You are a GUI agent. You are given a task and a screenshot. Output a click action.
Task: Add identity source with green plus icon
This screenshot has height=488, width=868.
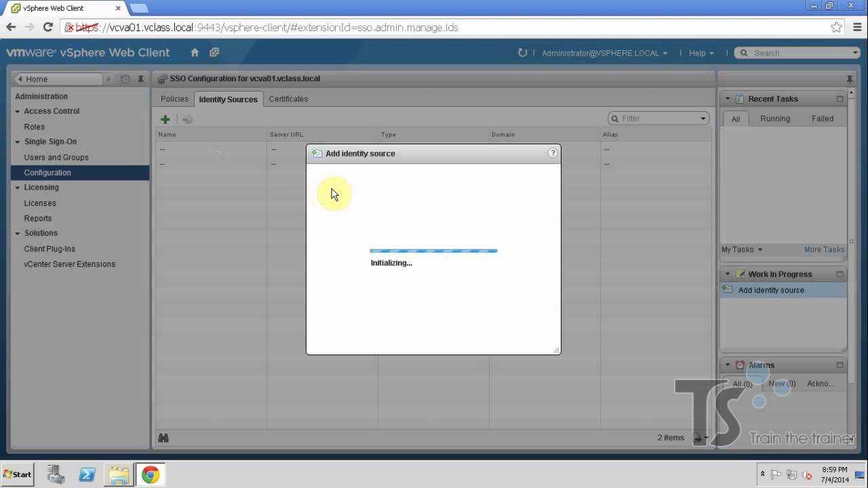[165, 119]
